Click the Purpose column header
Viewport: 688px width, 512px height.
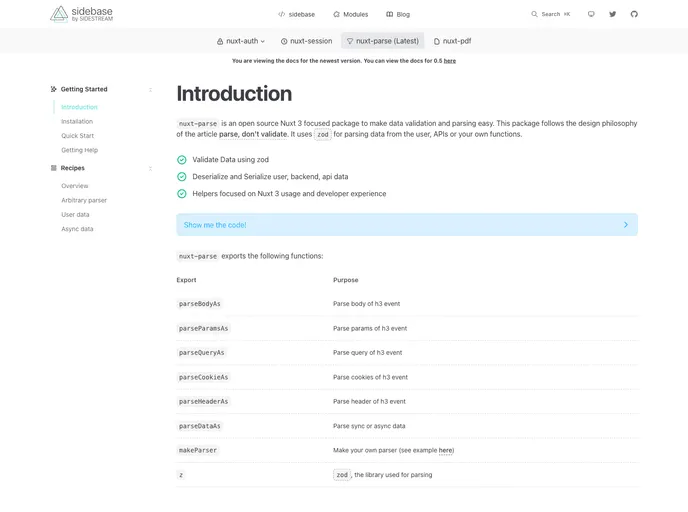[346, 280]
